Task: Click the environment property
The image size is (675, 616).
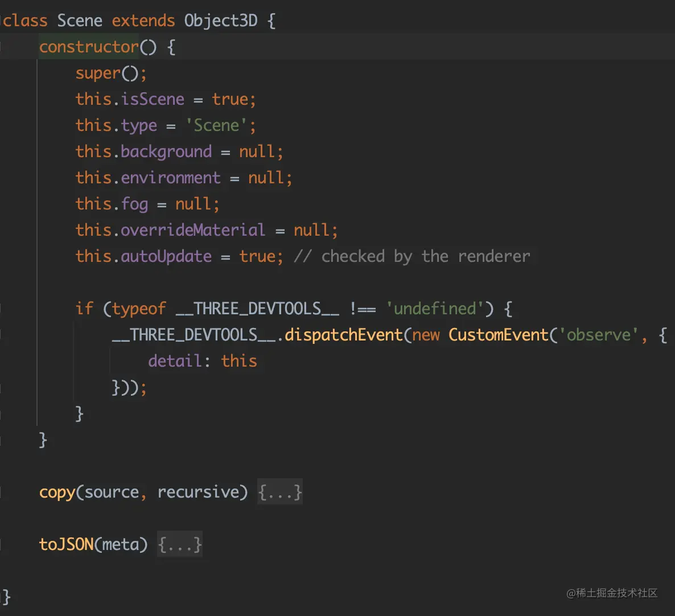Action: (x=171, y=178)
